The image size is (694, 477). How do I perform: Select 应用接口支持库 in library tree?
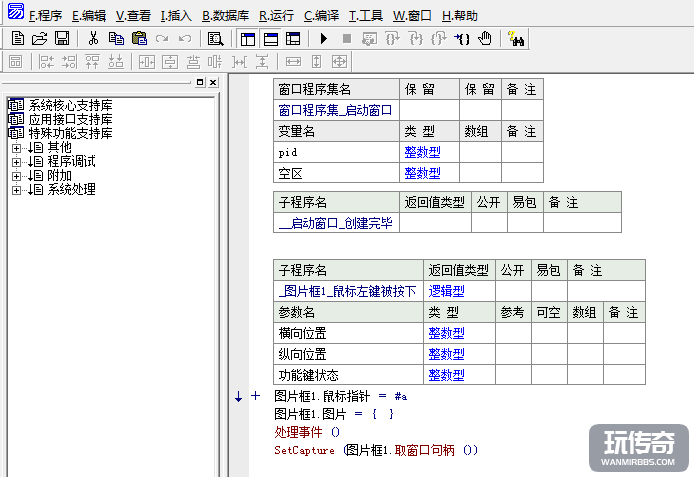click(70, 119)
